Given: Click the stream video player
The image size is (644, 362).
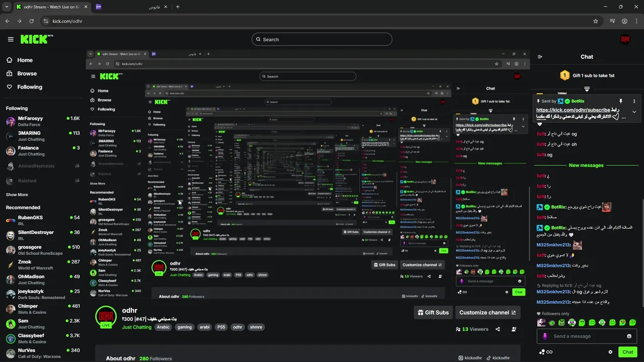Looking at the screenshot, I should click(x=308, y=174).
